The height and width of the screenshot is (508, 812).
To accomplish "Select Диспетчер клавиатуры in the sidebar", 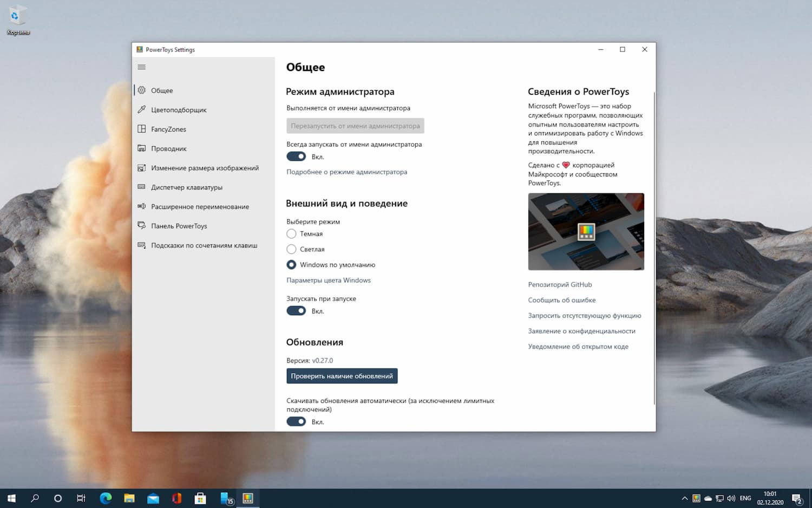I will pyautogui.click(x=187, y=187).
